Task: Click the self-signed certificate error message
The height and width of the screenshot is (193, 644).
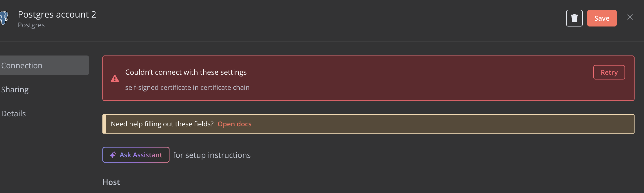Action: point(187,88)
